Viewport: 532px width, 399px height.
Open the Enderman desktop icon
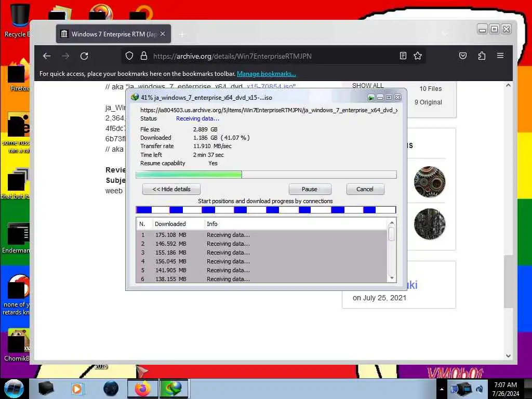tap(17, 237)
